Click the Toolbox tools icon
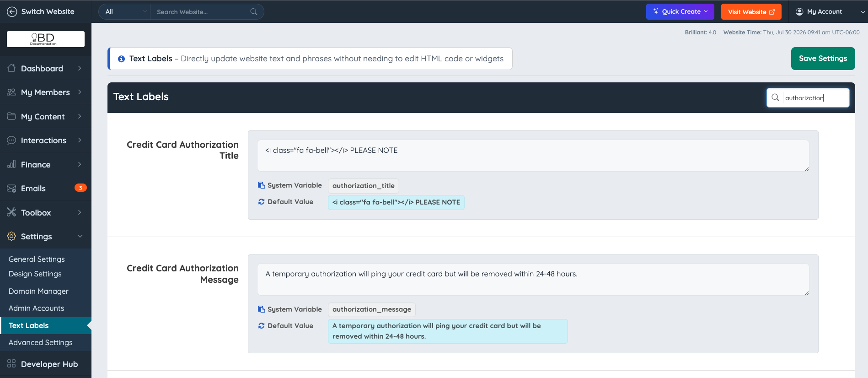The height and width of the screenshot is (378, 868). (x=11, y=212)
